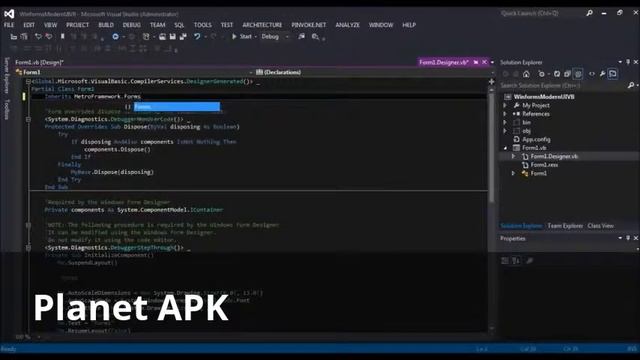Collapse the DebuggerStepThrough code region

pyautogui.click(x=28, y=248)
